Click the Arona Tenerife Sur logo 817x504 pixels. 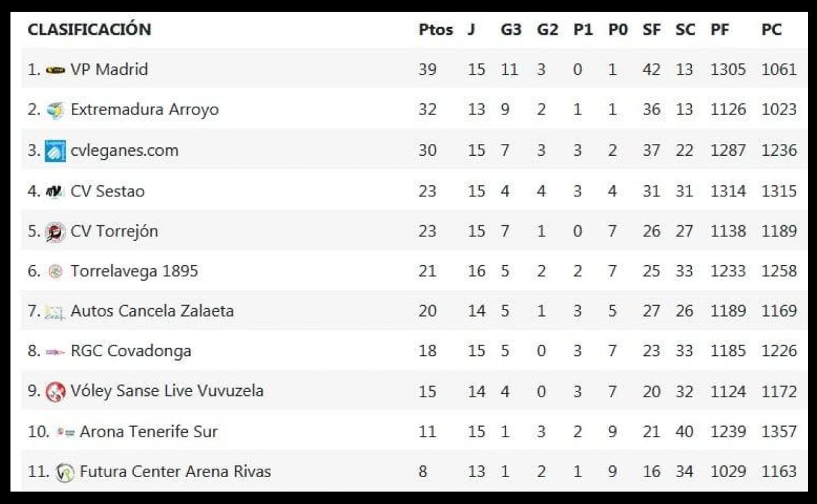click(x=65, y=432)
